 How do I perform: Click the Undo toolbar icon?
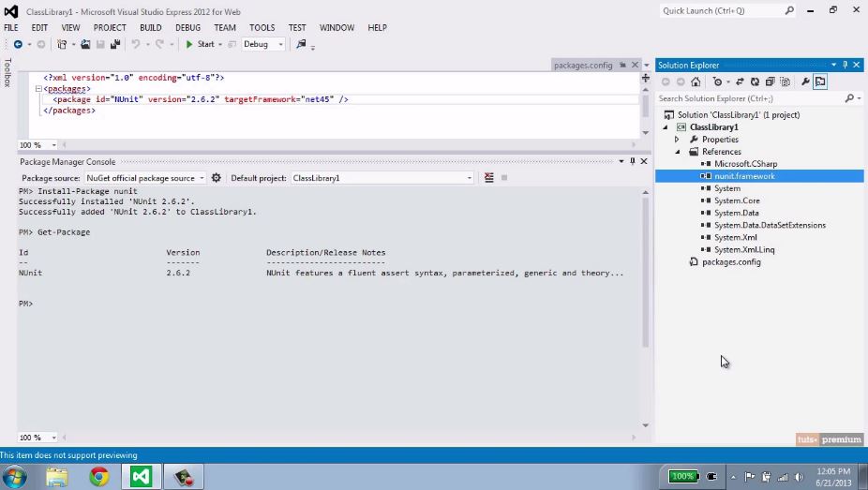(x=136, y=44)
